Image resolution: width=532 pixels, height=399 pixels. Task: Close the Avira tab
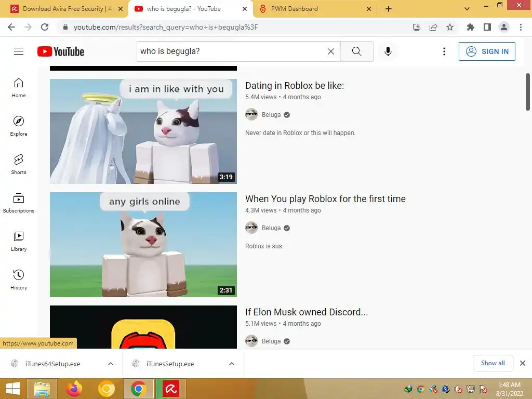coord(121,9)
